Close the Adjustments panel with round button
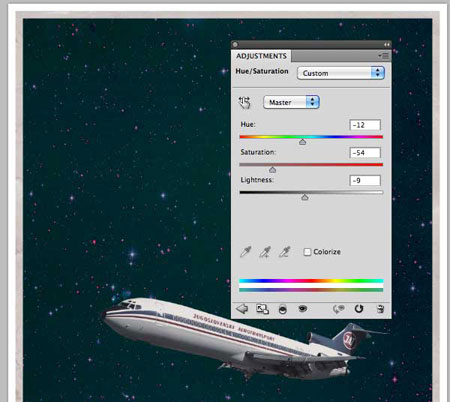Viewport: 450px width, 402px height. tap(235, 44)
